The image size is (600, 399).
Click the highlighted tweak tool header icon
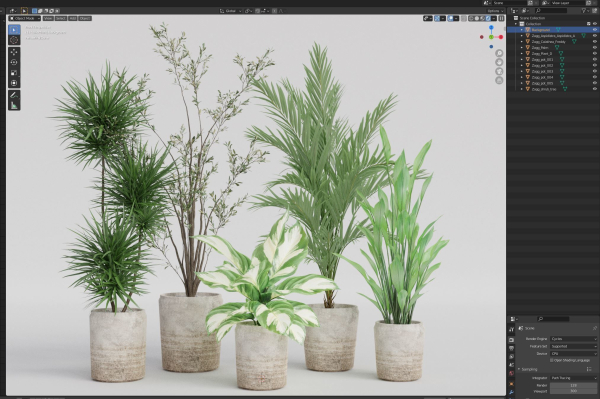coord(24,11)
